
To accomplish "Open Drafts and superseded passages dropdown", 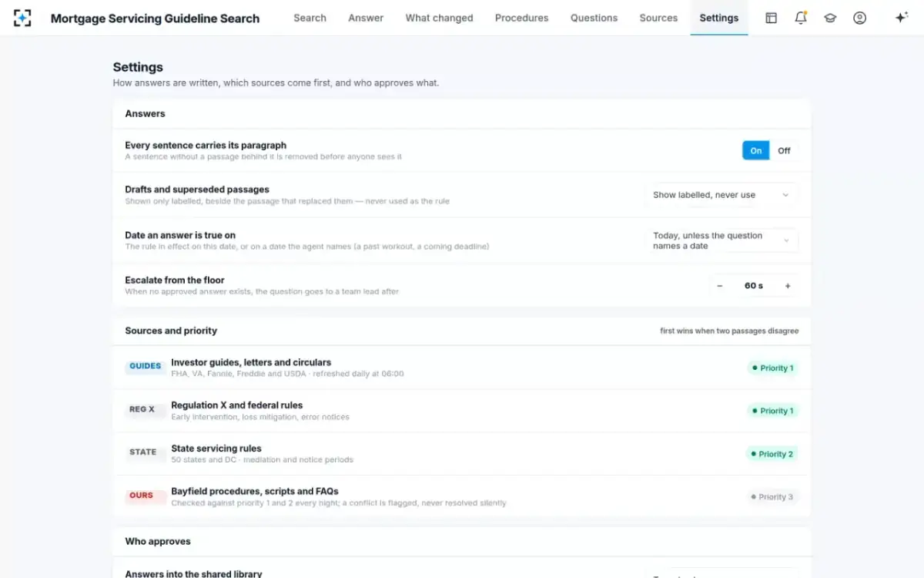I will coord(721,195).
